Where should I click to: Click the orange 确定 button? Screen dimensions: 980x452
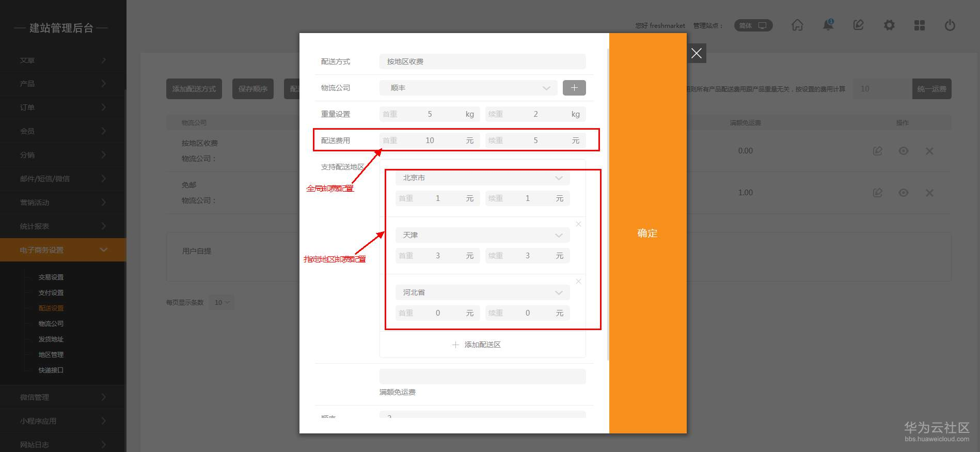pos(647,233)
